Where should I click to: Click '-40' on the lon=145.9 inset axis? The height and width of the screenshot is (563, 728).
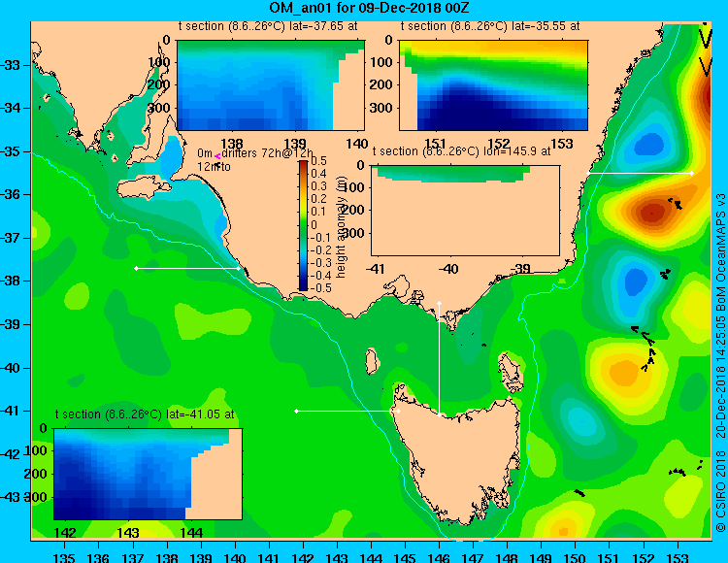click(x=448, y=268)
